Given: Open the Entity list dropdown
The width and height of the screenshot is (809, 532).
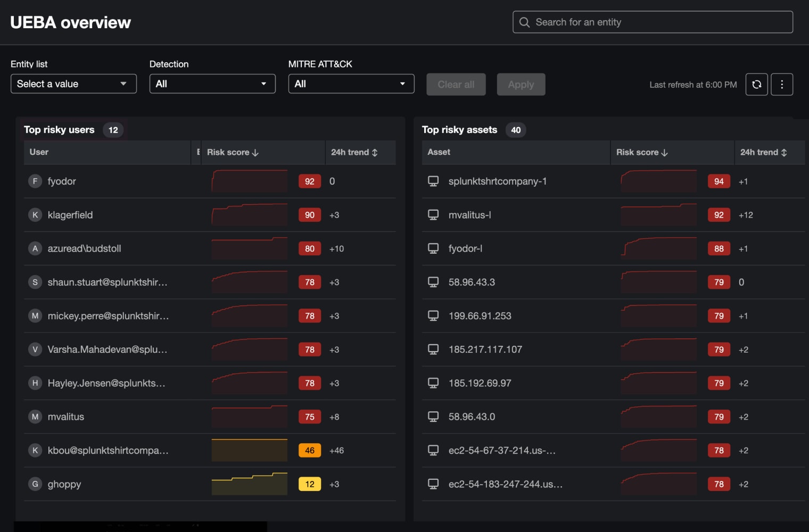Looking at the screenshot, I should click(73, 84).
